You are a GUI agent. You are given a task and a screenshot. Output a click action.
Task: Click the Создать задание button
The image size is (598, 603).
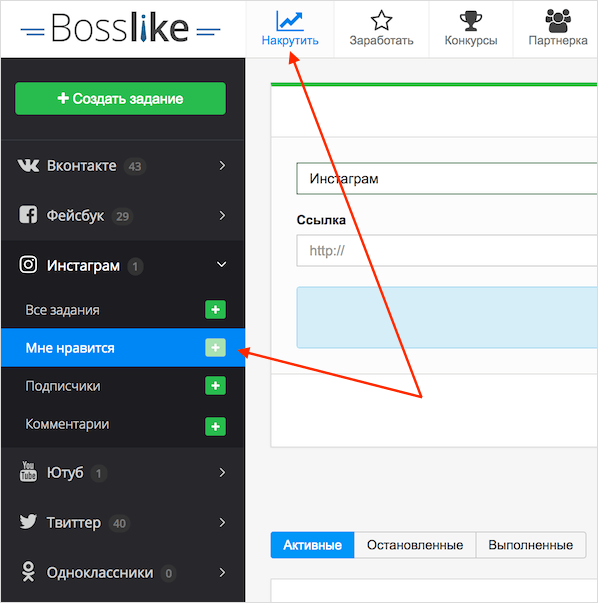120,98
